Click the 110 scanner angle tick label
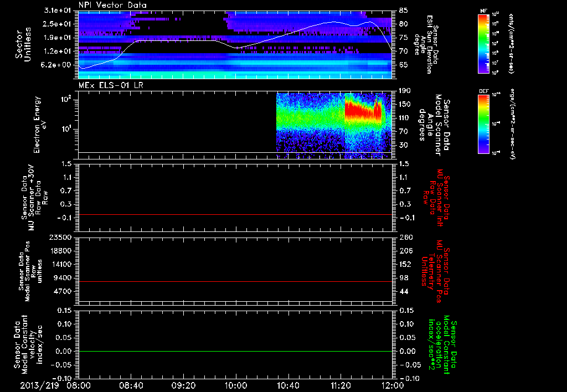Screen dimensions: 567x392 coord(405,118)
